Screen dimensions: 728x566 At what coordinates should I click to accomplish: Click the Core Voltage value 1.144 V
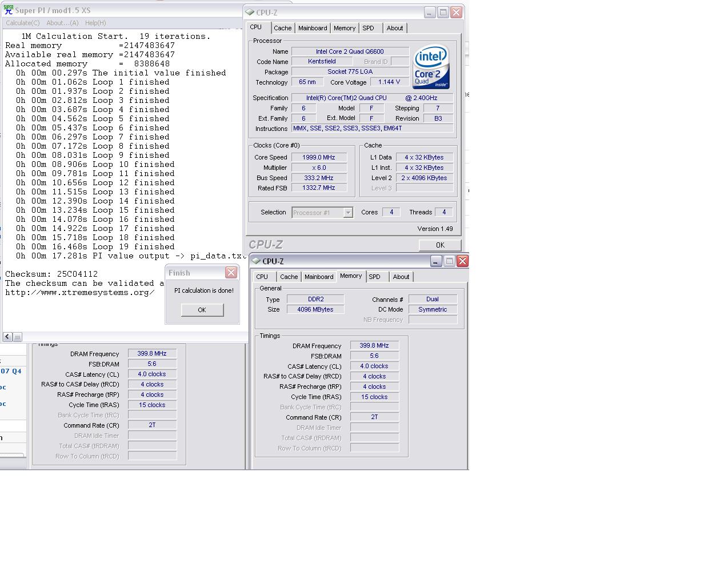tap(389, 82)
